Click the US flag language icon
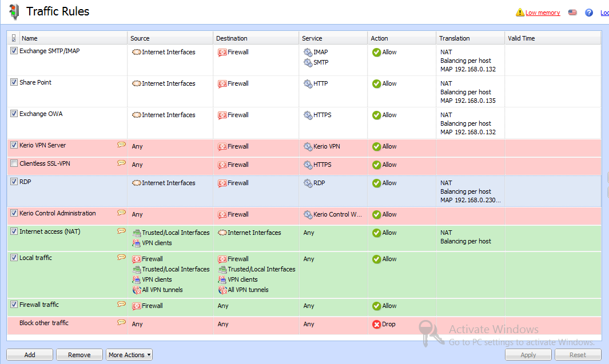609x364 pixels. point(572,13)
